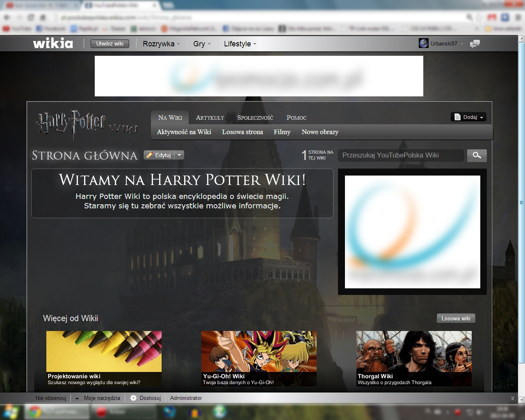Select the Artykuły tab
This screenshot has width=525, height=420.
coord(210,117)
